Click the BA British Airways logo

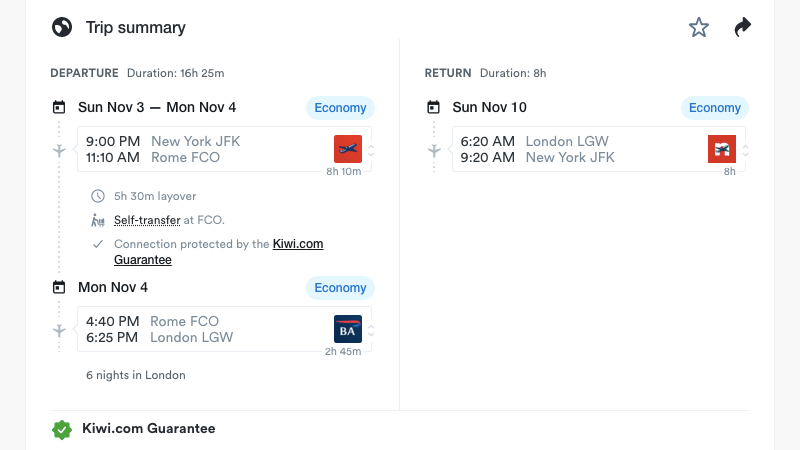point(348,329)
